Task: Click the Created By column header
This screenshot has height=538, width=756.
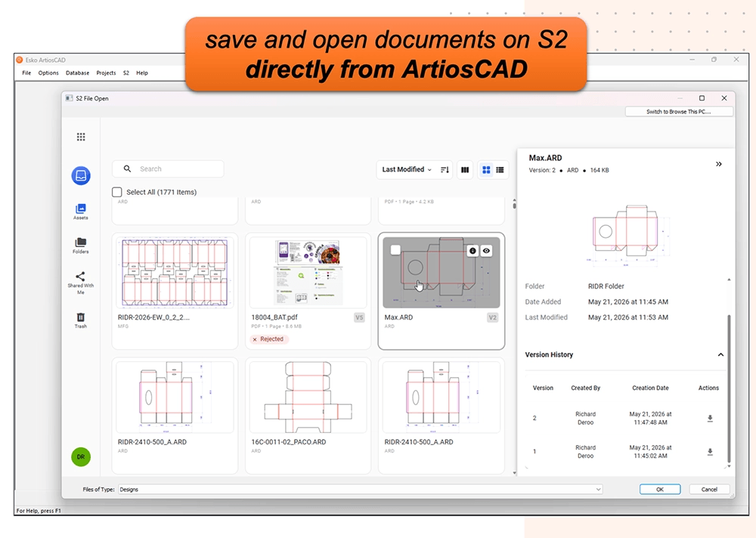Action: (585, 388)
